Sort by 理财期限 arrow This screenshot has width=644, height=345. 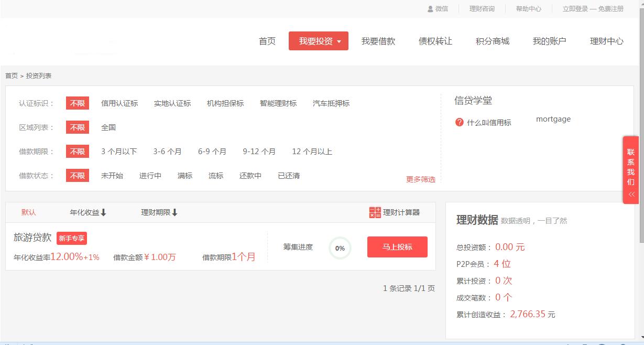pyautogui.click(x=175, y=212)
